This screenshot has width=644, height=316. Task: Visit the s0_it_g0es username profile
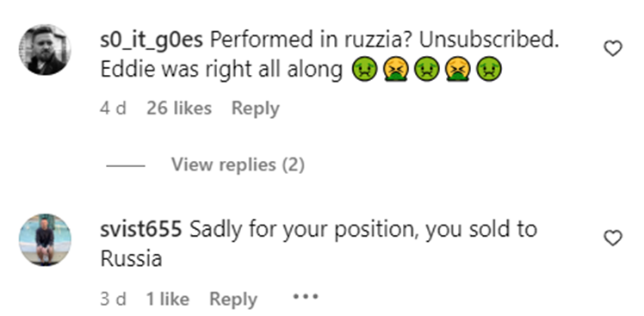pos(152,40)
